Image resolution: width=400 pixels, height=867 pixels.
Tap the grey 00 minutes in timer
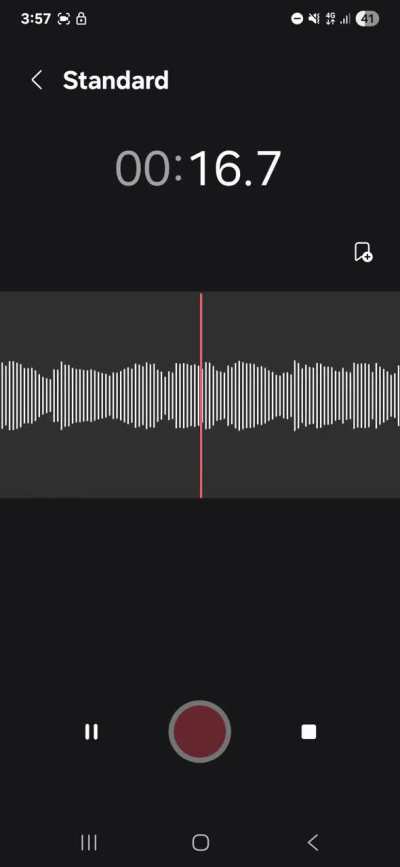pyautogui.click(x=142, y=168)
